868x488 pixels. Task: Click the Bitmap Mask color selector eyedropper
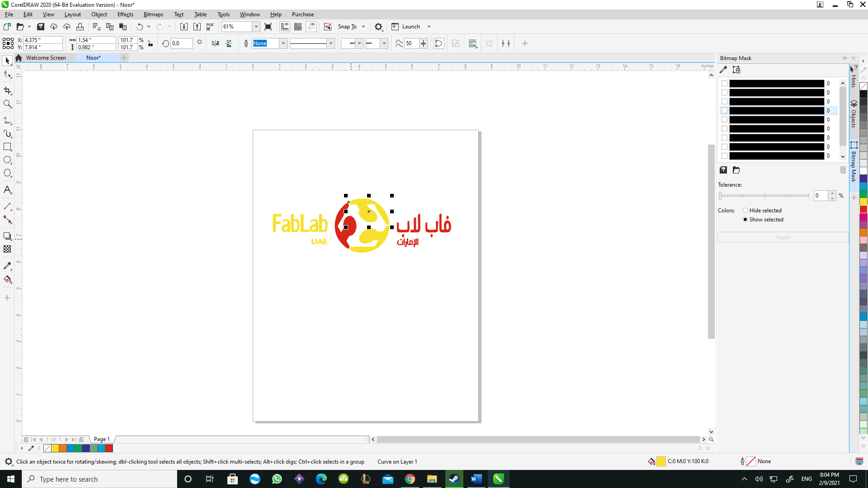[x=723, y=70]
